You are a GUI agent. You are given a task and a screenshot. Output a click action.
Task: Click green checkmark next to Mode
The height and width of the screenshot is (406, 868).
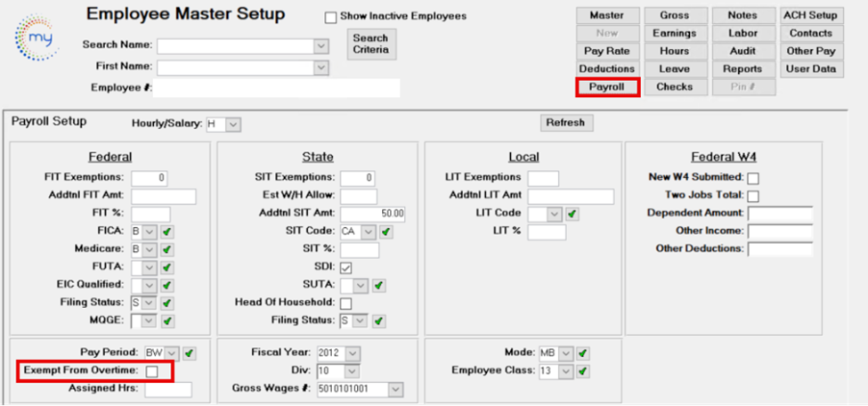(582, 353)
